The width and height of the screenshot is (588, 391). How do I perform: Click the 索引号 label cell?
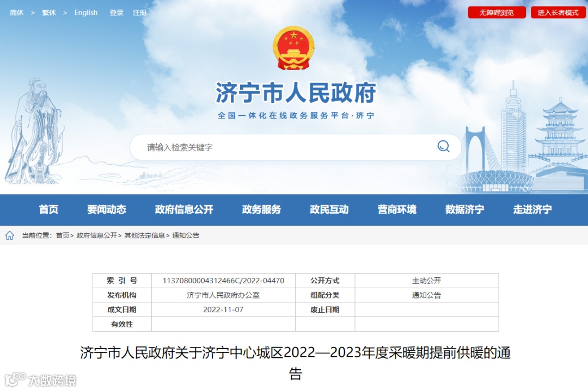point(122,281)
